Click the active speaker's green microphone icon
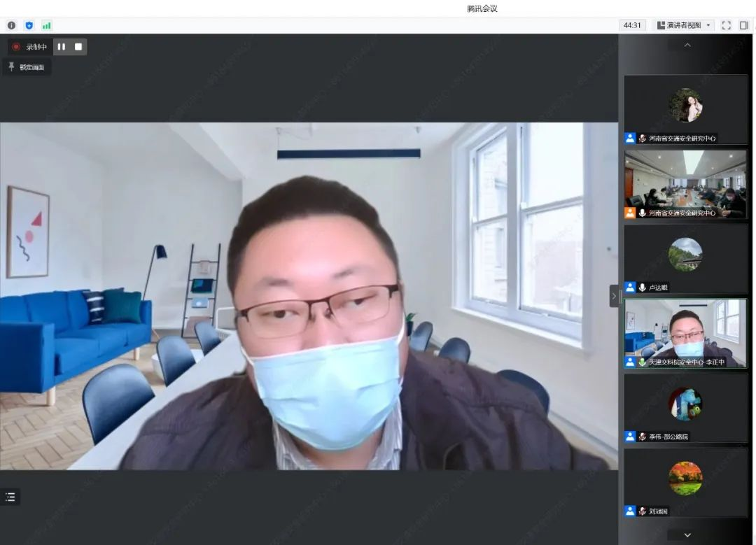756x545 pixels. pyautogui.click(x=642, y=362)
